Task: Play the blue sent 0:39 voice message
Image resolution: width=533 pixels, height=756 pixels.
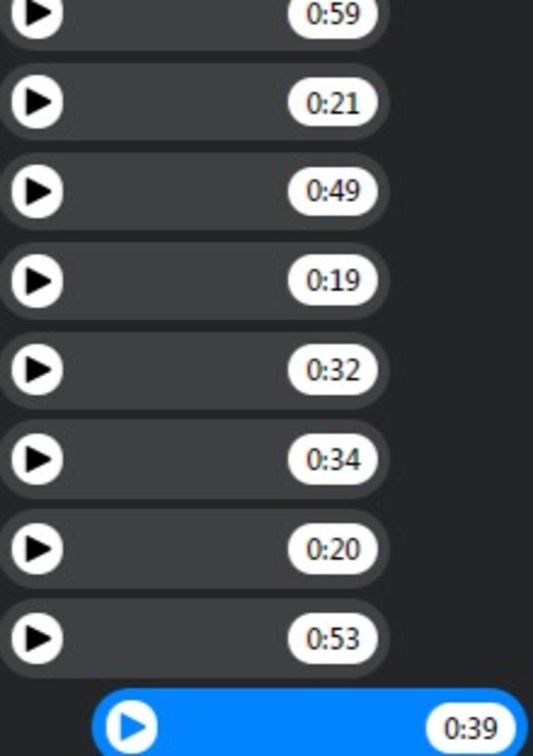Action: [x=132, y=727]
